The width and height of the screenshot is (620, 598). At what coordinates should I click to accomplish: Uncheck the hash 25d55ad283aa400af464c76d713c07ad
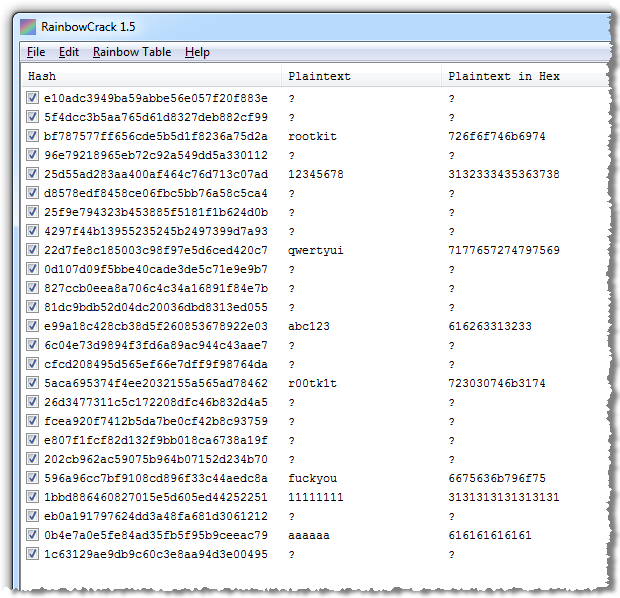(x=32, y=174)
